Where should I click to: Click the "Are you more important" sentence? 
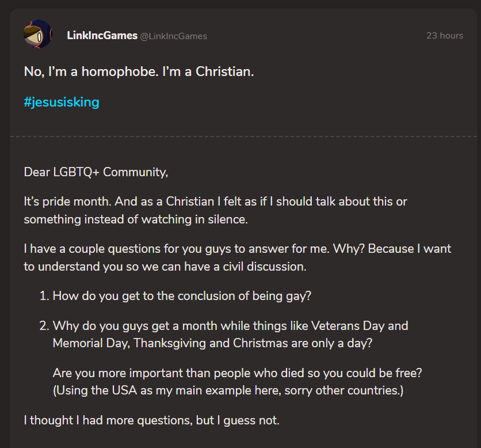pyautogui.click(x=238, y=373)
